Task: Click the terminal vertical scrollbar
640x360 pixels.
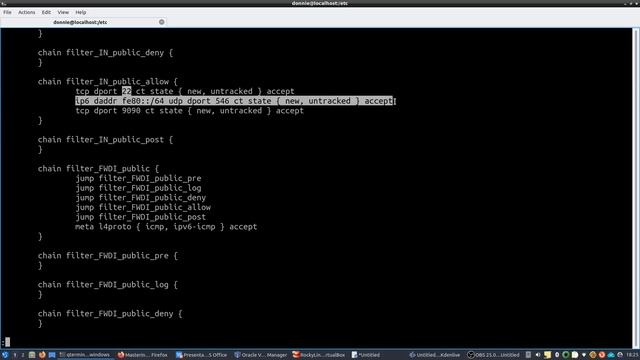Action: pyautogui.click(x=636, y=188)
